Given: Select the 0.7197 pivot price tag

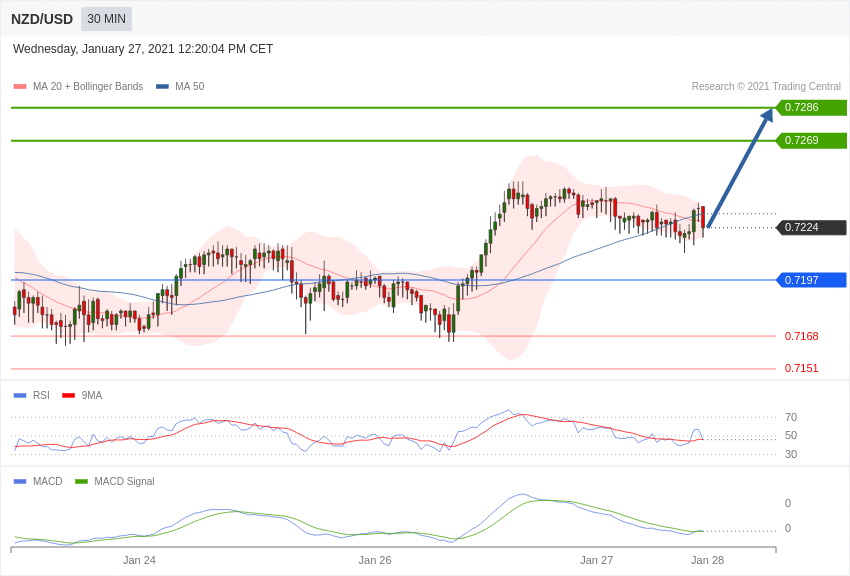Looking at the screenshot, I should tap(812, 280).
